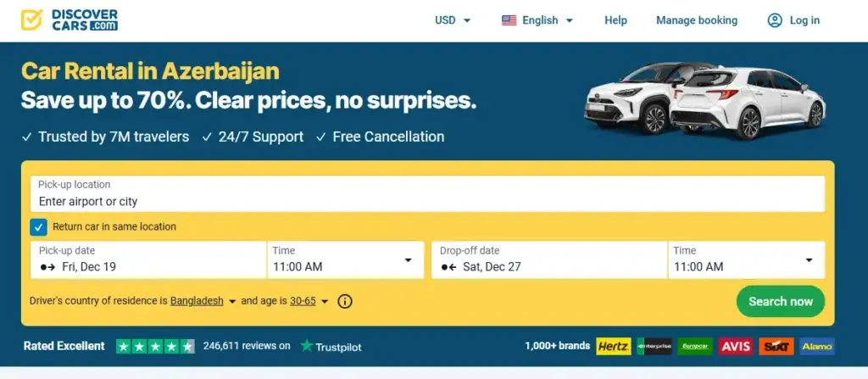Expand the pick-up Time dropdown
The width and height of the screenshot is (868, 379).
pyautogui.click(x=345, y=260)
